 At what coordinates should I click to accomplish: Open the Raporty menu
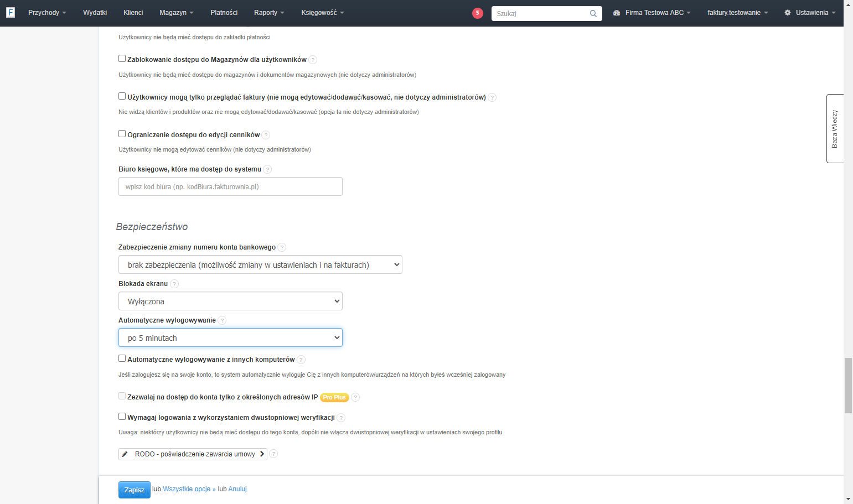pos(269,13)
